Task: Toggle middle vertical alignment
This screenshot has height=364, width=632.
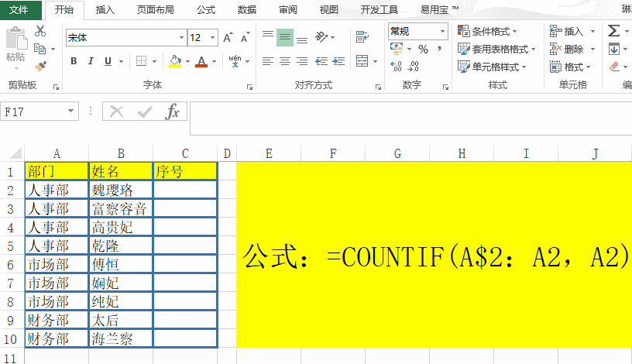Action: 285,37
